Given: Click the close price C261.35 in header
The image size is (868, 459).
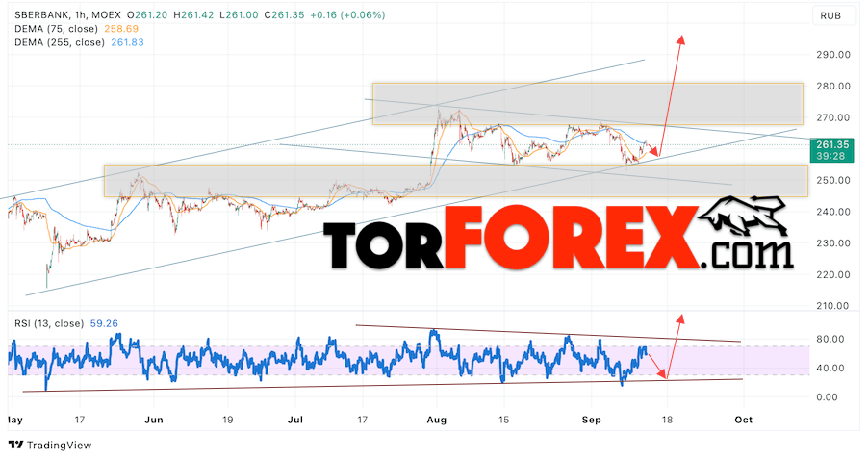Looking at the screenshot, I should pos(284,15).
